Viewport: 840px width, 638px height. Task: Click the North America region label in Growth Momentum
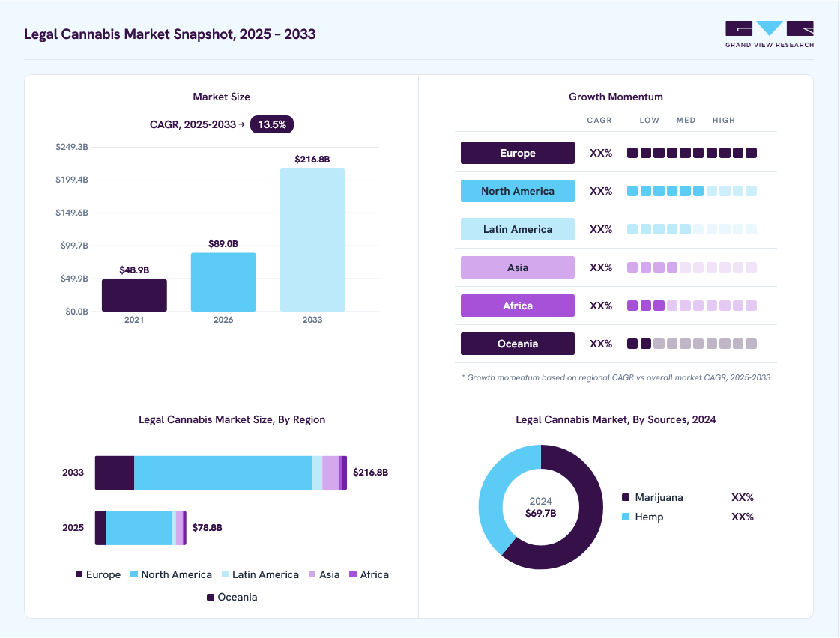pyautogui.click(x=518, y=191)
